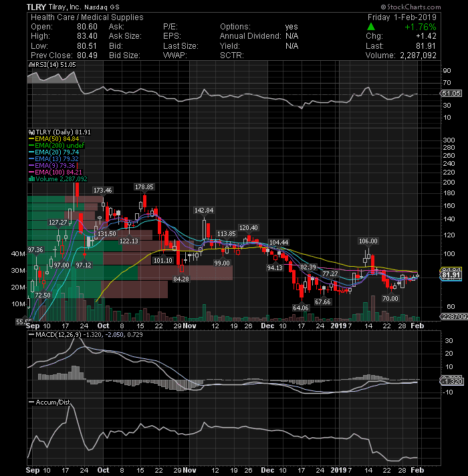The width and height of the screenshot is (468, 476).
Task: Select the EMA(9) 79.36 legend entry
Action: pyautogui.click(x=52, y=166)
